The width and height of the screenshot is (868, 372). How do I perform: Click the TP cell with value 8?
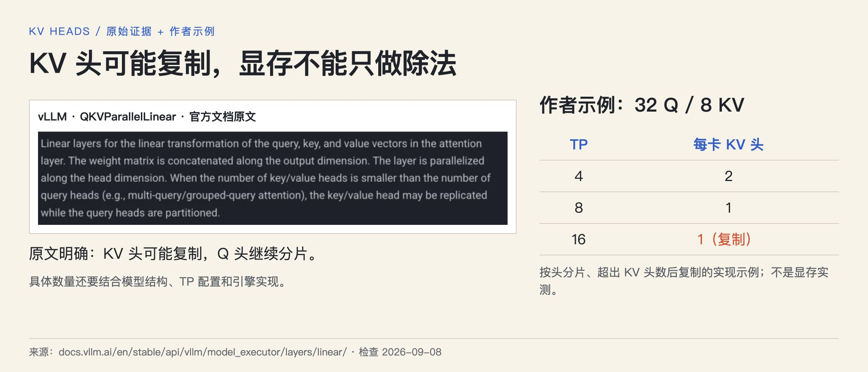pos(579,207)
